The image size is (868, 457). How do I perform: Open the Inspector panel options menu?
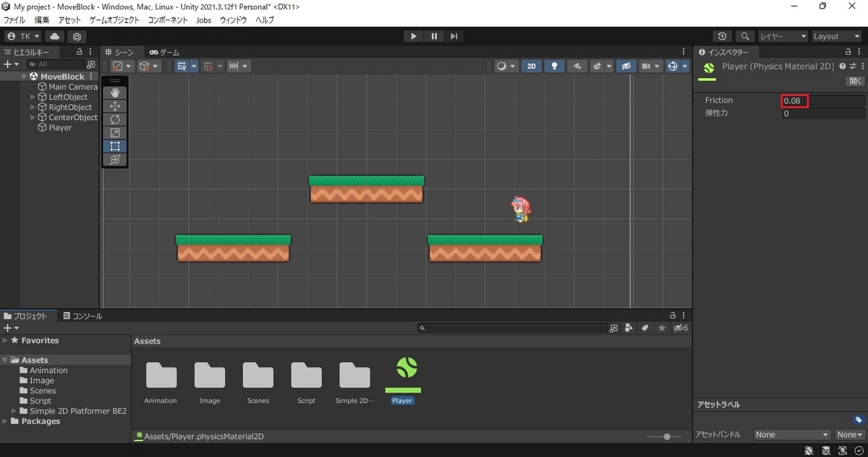(860, 52)
